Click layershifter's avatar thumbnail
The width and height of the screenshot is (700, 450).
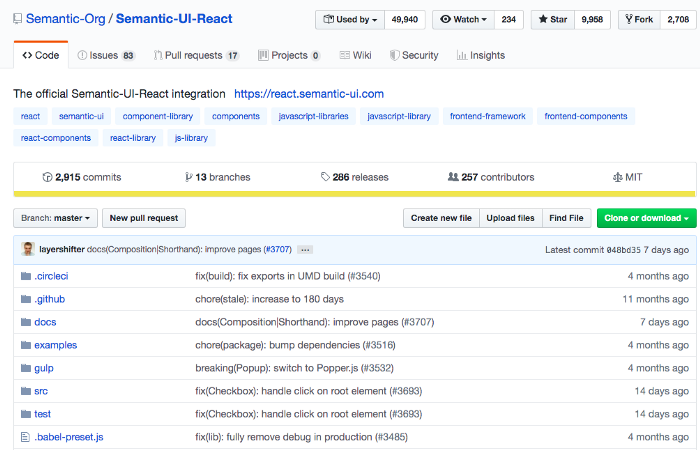[28, 249]
